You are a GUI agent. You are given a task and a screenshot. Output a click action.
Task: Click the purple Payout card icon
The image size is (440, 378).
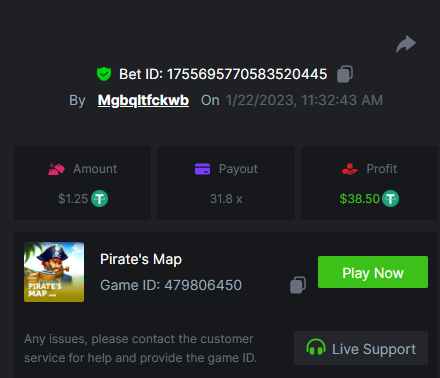[x=202, y=169]
